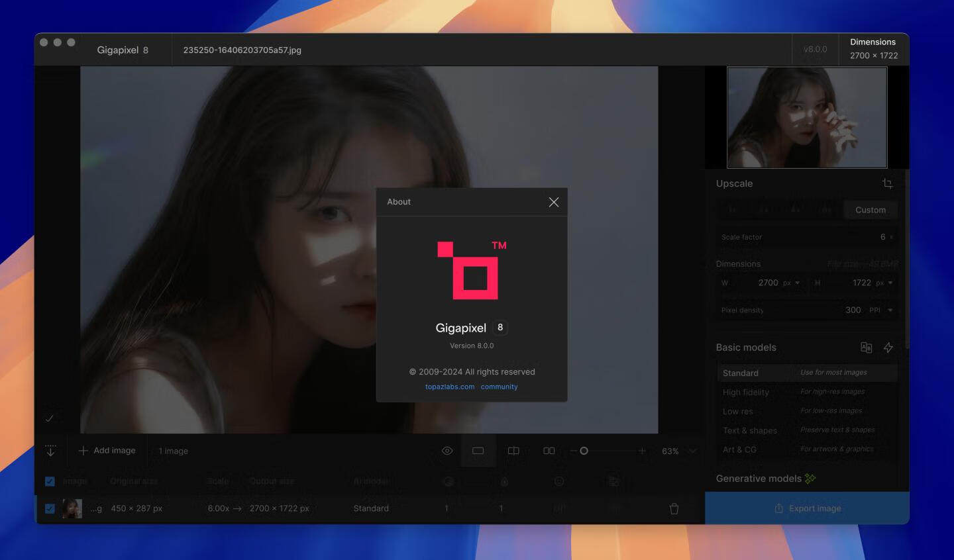Select the Art & CG model

(x=807, y=449)
